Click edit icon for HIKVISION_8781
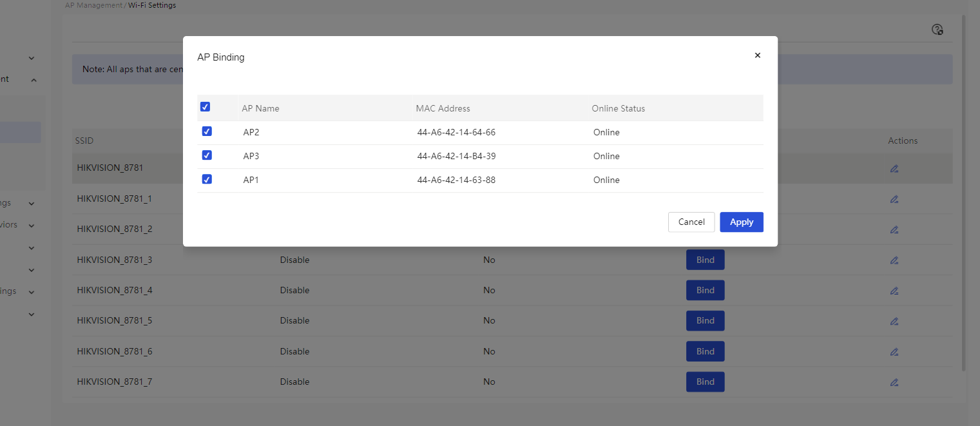The width and height of the screenshot is (980, 426). coord(894,169)
